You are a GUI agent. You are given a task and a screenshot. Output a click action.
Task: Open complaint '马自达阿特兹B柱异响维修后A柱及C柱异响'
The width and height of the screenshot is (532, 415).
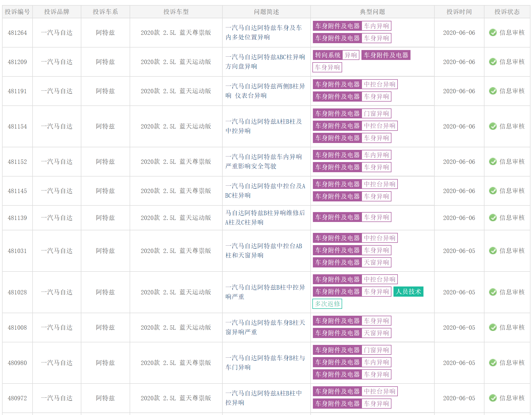click(265, 218)
